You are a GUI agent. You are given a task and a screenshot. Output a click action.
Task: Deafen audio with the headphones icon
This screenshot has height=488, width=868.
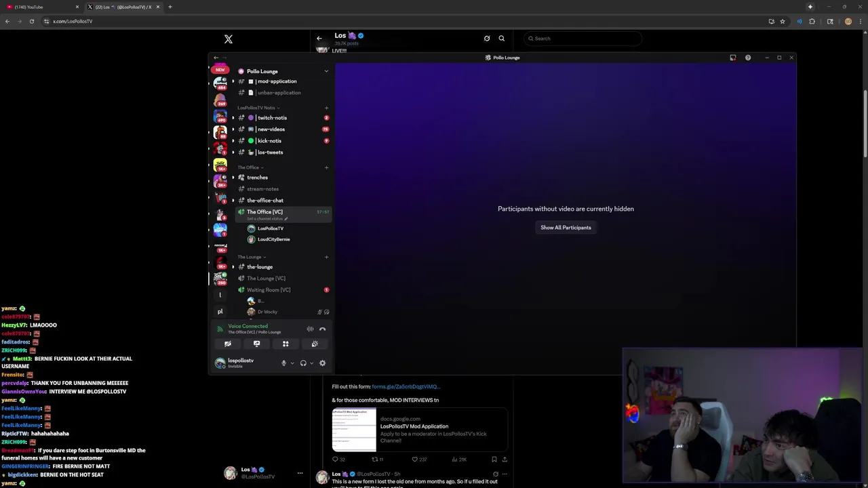pyautogui.click(x=303, y=363)
